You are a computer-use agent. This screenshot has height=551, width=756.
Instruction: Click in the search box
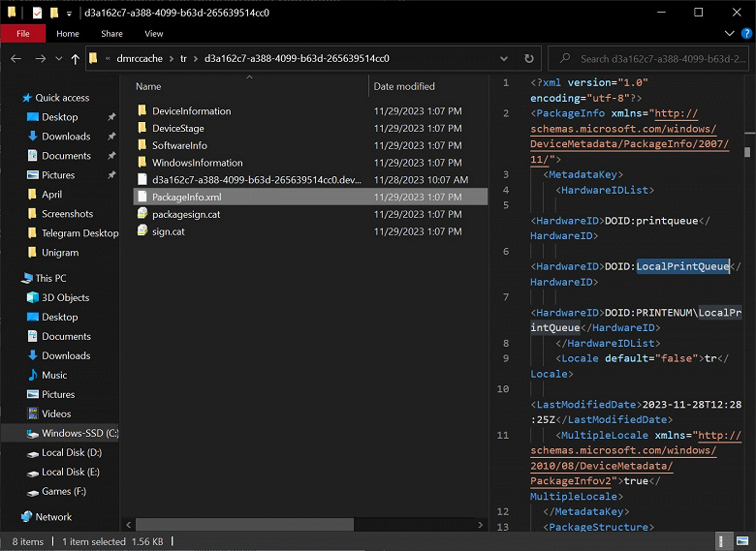[659, 58]
